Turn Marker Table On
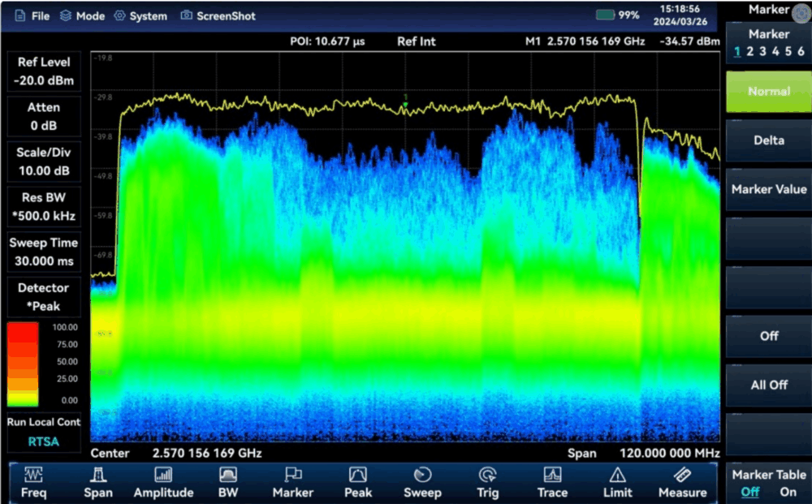812x504 pixels. [788, 492]
